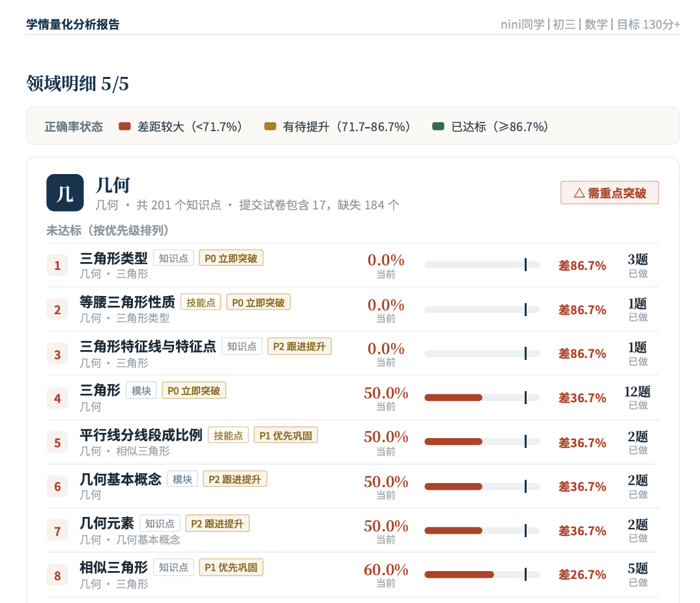
Task: Click 技能点 tag beside 等腰三角形性质
Action: pos(201,302)
